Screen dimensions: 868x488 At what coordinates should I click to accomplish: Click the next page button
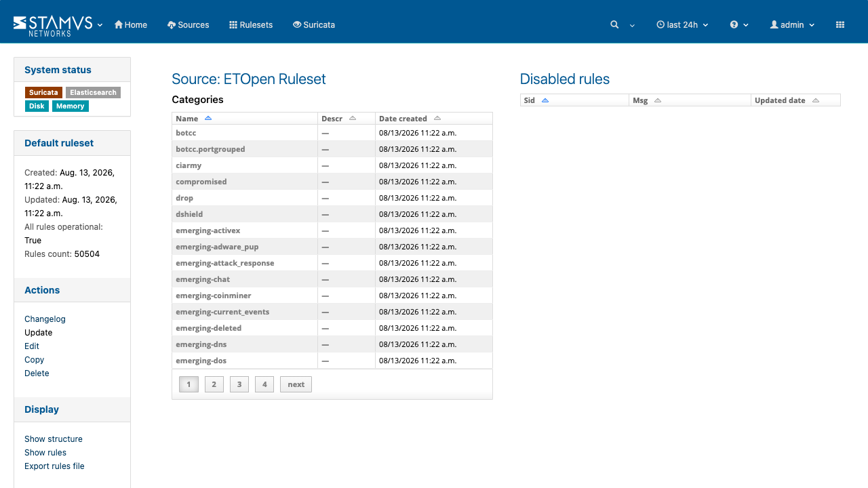click(x=296, y=384)
